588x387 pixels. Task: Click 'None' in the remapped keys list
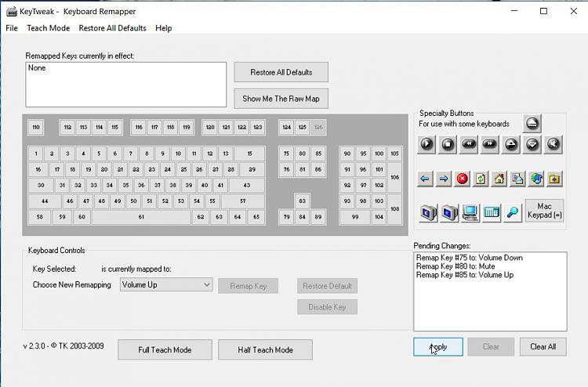pos(37,68)
